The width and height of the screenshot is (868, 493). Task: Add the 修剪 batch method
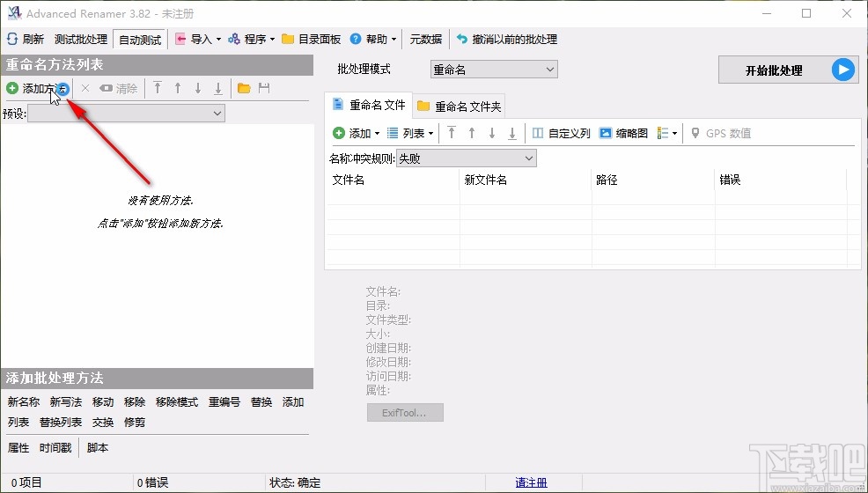(x=135, y=423)
